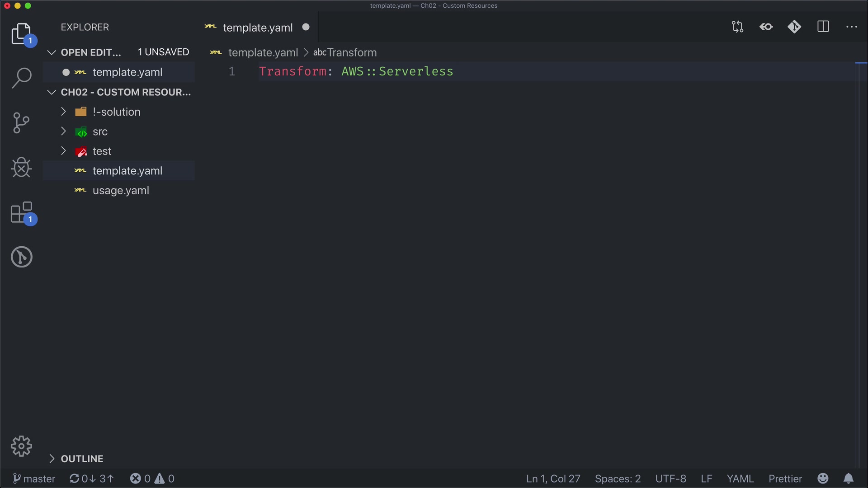Click the minimap slider at editor right edge
This screenshot has height=488, width=868.
(861, 63)
